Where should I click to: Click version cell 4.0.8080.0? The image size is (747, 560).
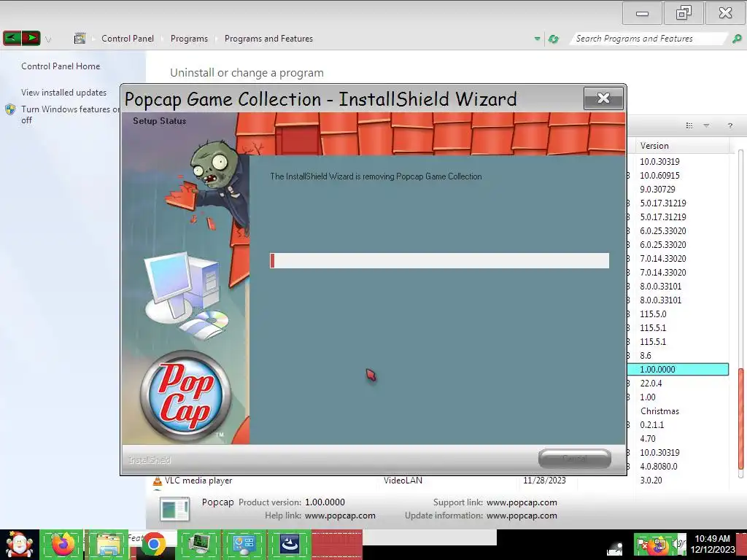659,466
